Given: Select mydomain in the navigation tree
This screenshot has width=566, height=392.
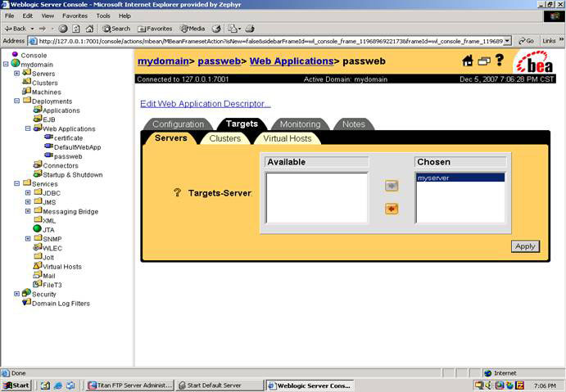Looking at the screenshot, I should tap(37, 65).
